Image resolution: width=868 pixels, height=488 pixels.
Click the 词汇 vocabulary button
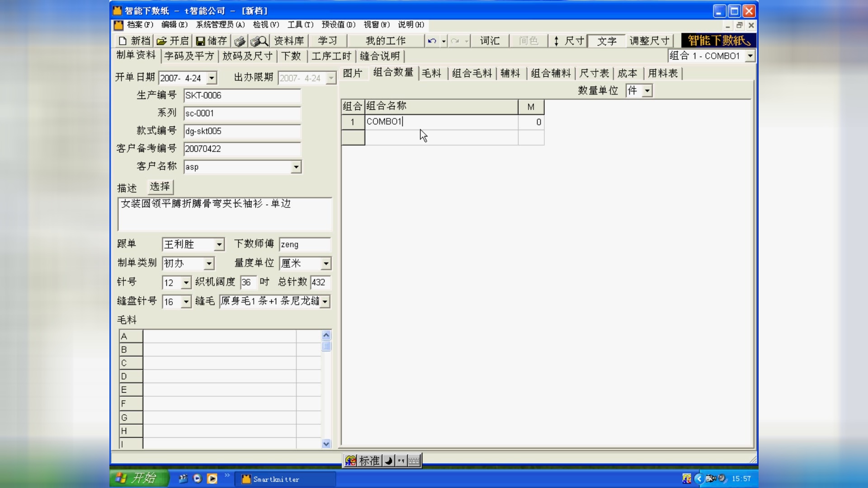[x=490, y=41]
